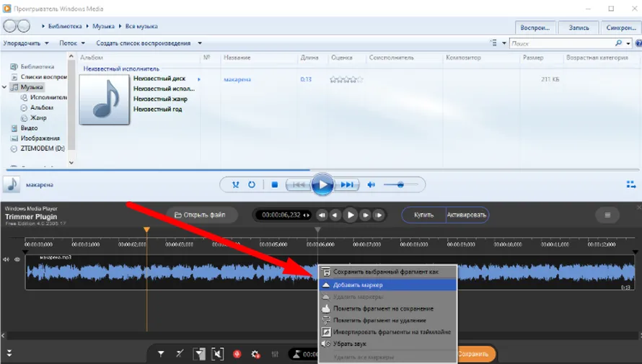Image resolution: width=642 pixels, height=364 pixels.
Task: Collapse the Музыка tree node
Action: tap(4, 87)
